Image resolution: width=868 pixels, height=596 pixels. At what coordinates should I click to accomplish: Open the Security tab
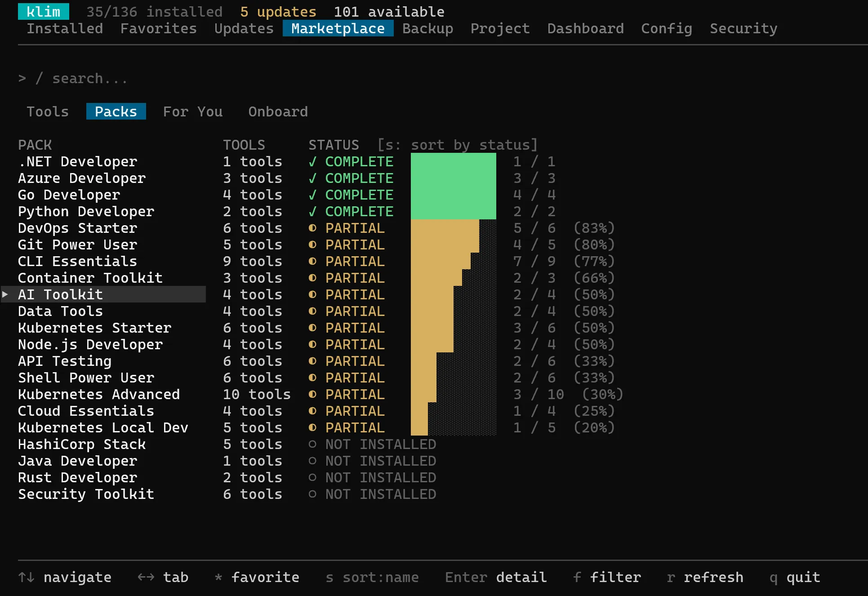(x=743, y=28)
